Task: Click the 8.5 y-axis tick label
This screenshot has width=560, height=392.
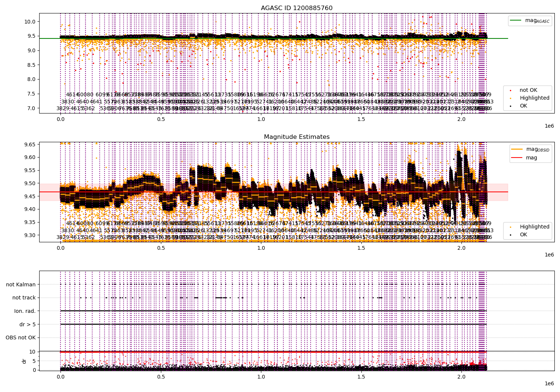Action: coord(31,65)
